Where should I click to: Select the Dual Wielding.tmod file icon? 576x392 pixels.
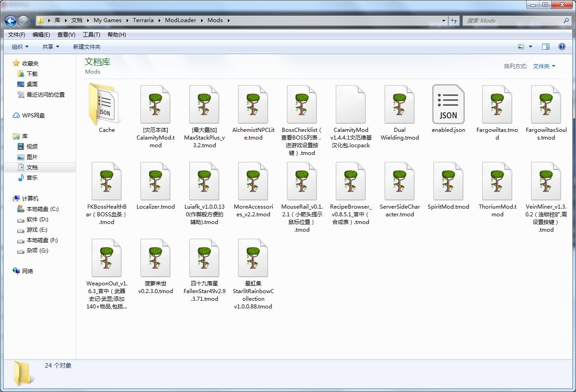(400, 104)
